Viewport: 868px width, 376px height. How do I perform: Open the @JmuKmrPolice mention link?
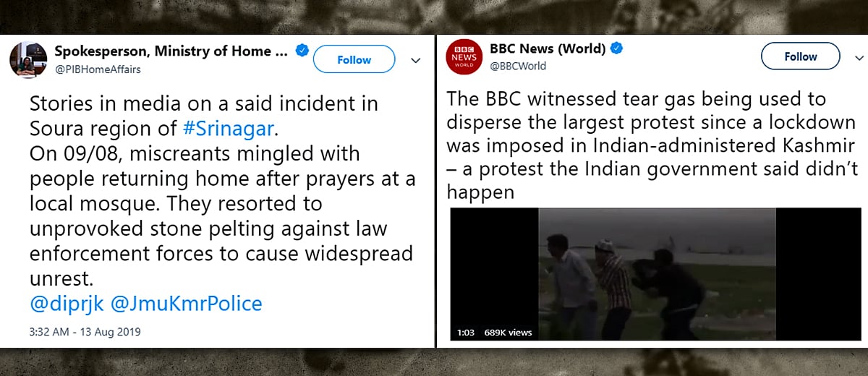point(186,303)
